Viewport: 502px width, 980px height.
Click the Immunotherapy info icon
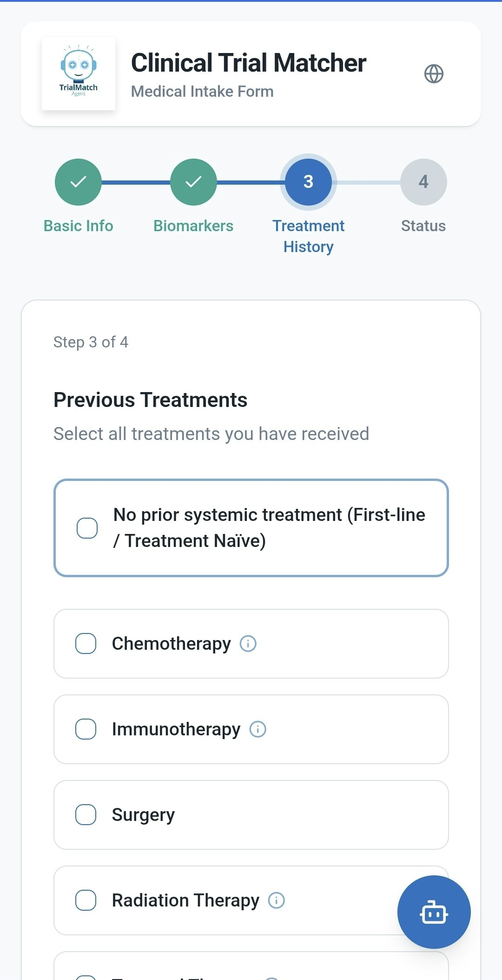point(258,729)
